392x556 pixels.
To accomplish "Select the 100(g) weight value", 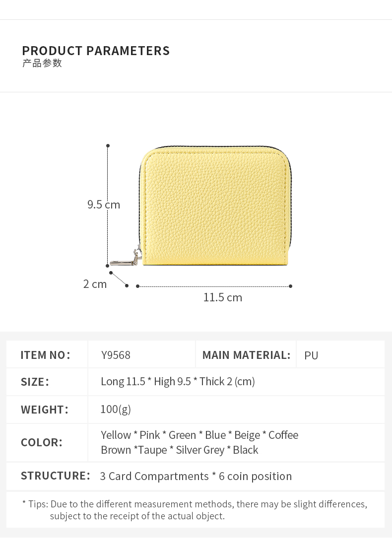I will [x=116, y=409].
